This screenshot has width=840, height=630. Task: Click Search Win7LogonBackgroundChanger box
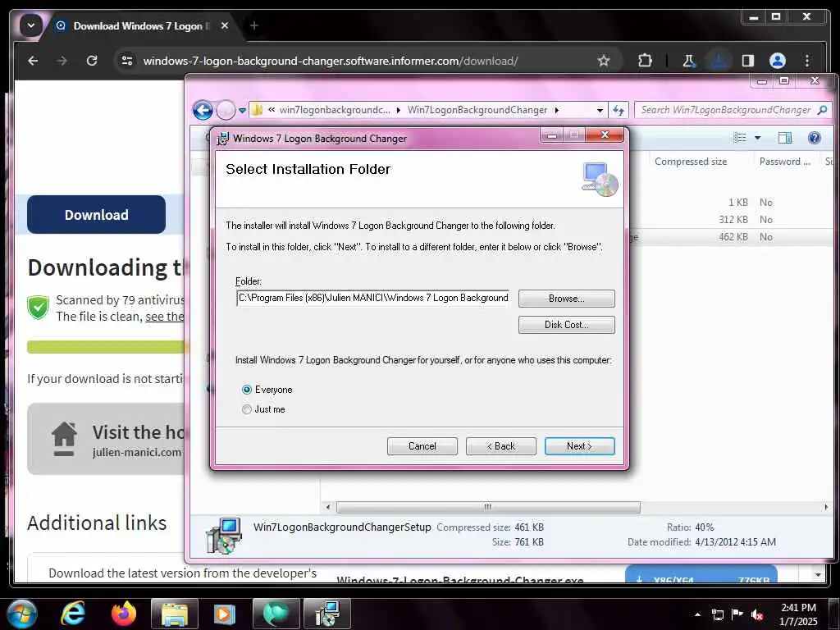point(726,110)
